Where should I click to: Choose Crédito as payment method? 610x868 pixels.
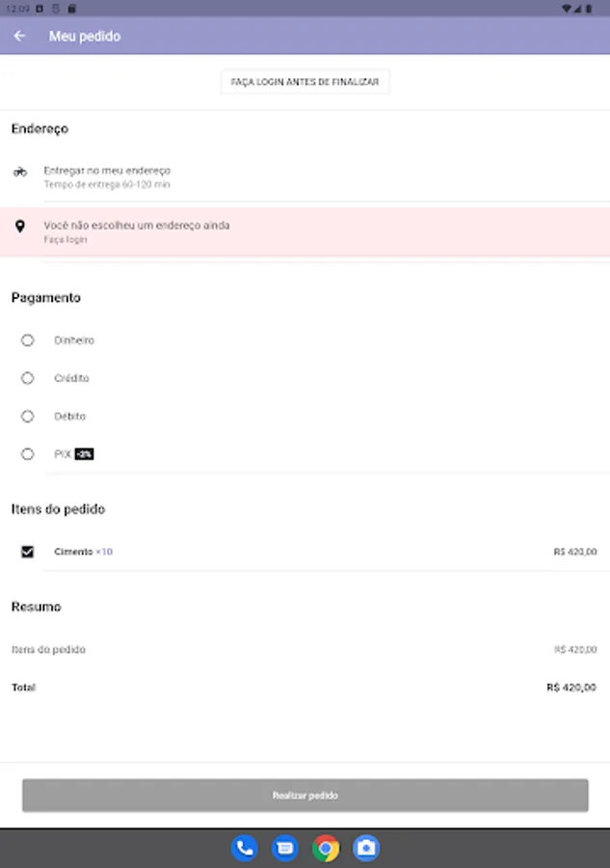tap(28, 378)
